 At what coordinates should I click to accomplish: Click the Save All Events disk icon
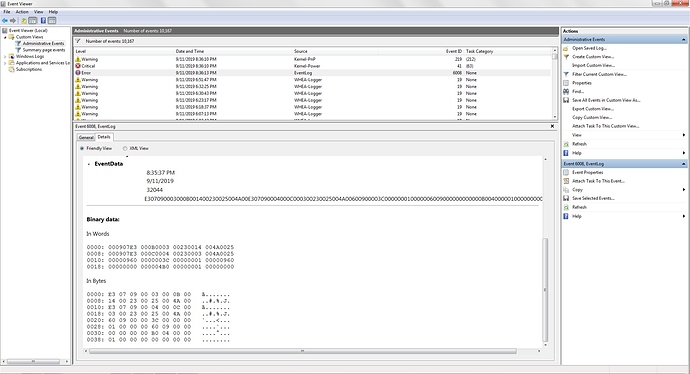pyautogui.click(x=566, y=100)
